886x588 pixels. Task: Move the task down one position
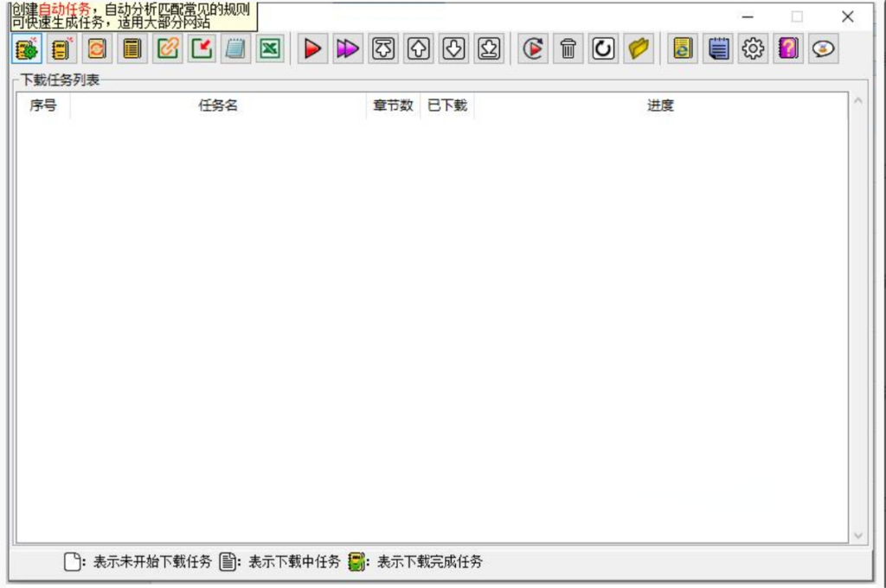pyautogui.click(x=454, y=49)
